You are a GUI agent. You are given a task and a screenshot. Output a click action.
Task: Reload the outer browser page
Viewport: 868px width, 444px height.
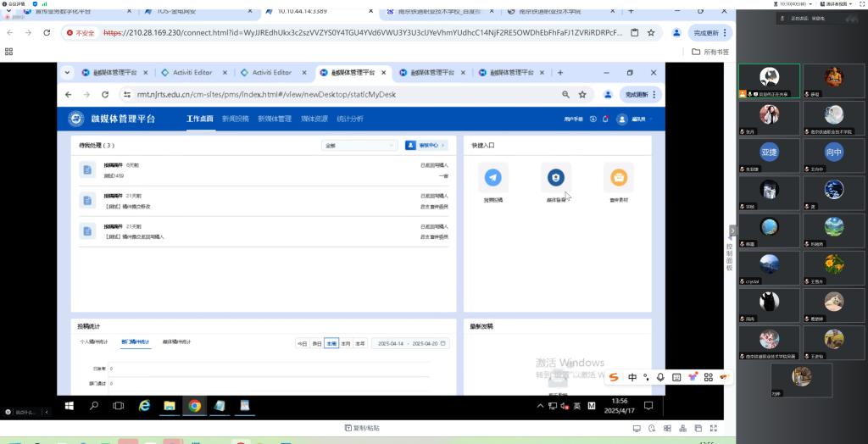click(x=47, y=33)
